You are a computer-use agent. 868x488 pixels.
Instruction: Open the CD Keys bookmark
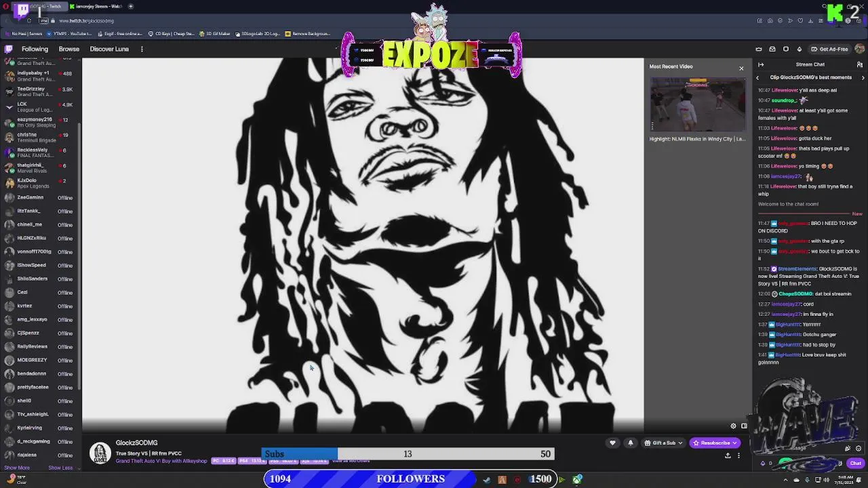tap(171, 33)
